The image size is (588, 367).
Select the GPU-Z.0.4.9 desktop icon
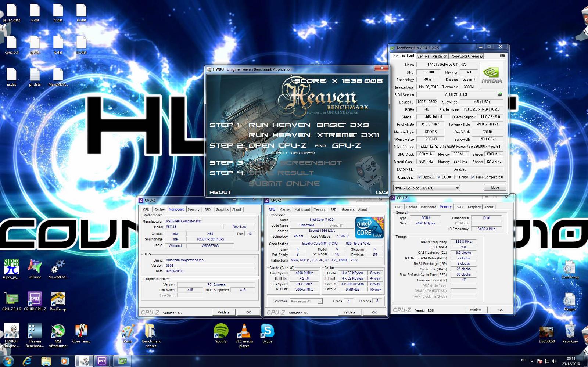pyautogui.click(x=11, y=301)
